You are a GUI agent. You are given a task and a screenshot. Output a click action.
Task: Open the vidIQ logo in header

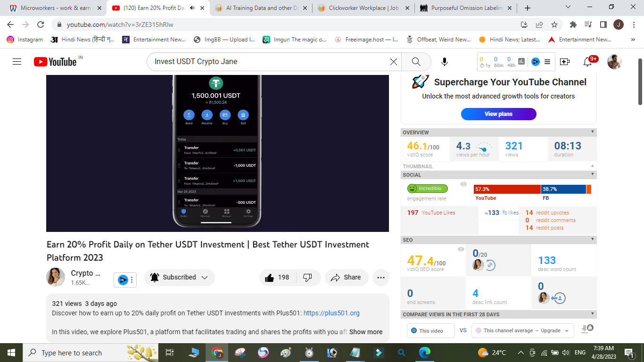pos(535,61)
